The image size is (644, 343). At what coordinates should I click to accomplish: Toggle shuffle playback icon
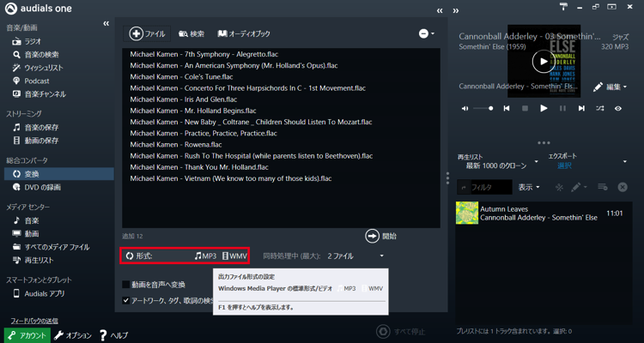coord(600,109)
